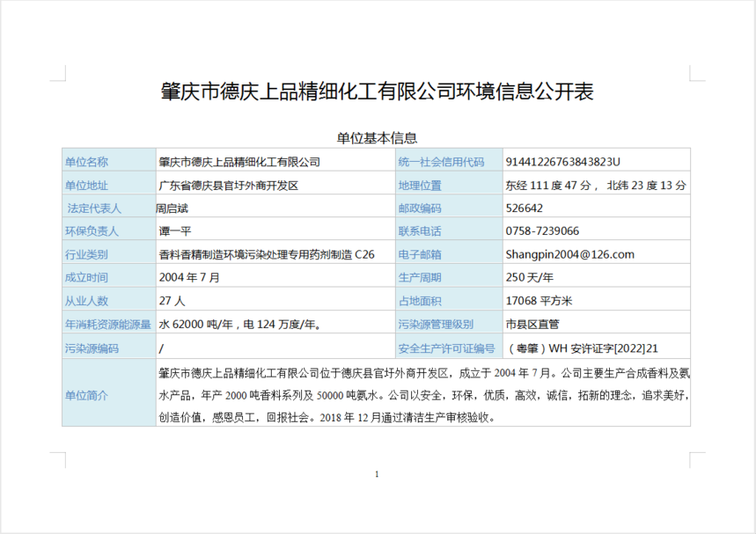Select the 统一社会信用代码 label cell

pos(441,162)
